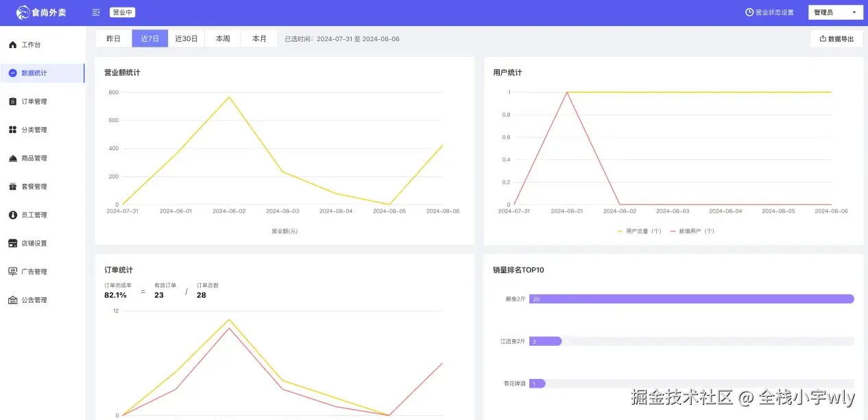
Task: Click the 商品管理 dish icon
Action: [12, 158]
